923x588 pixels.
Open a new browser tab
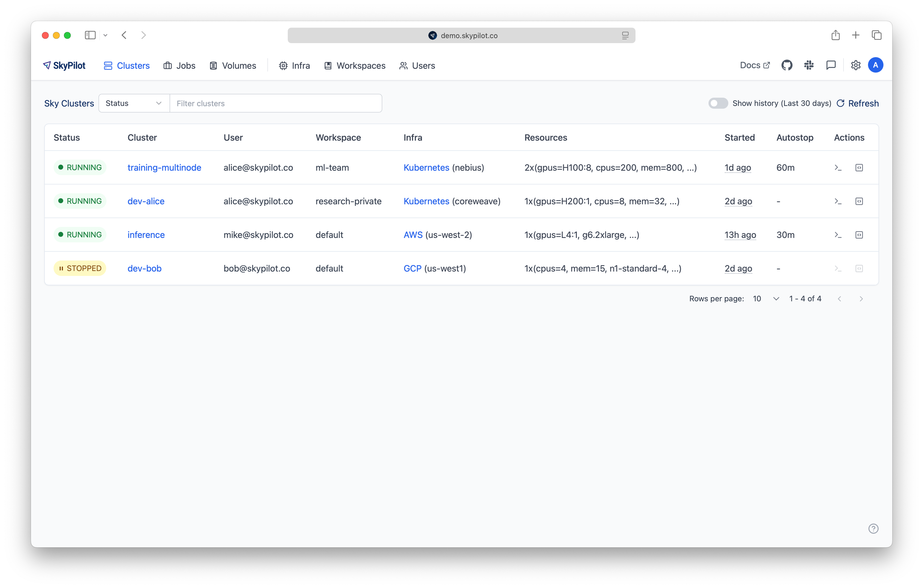click(855, 35)
